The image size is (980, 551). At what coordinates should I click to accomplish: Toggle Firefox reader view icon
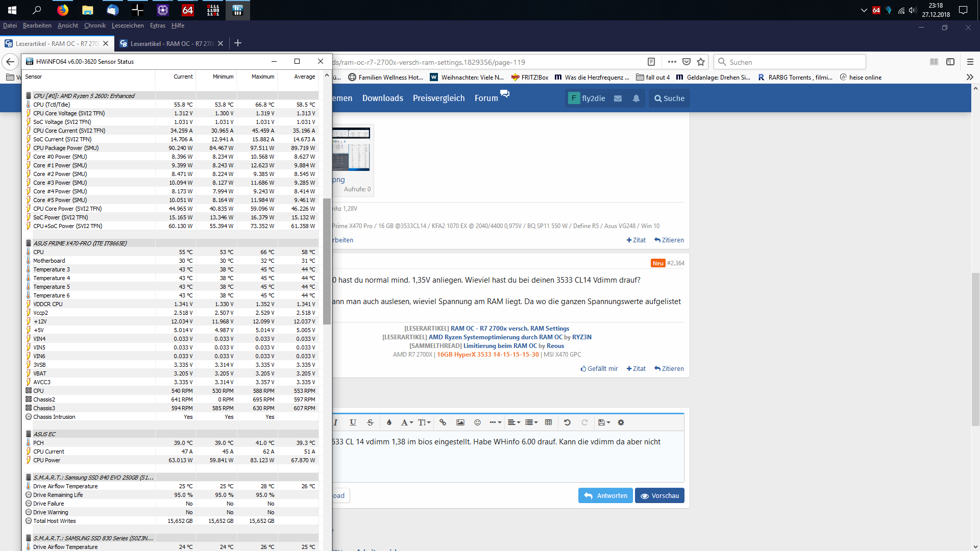point(651,62)
